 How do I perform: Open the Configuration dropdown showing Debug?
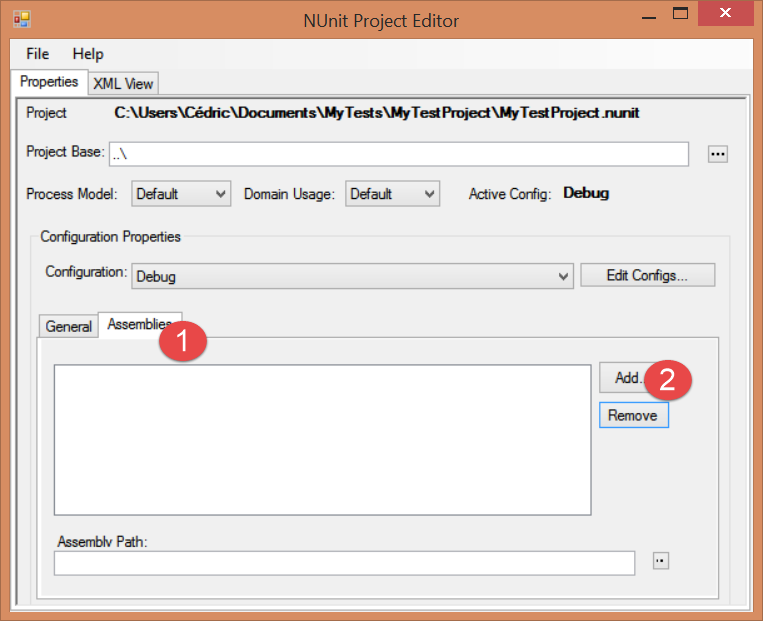352,276
